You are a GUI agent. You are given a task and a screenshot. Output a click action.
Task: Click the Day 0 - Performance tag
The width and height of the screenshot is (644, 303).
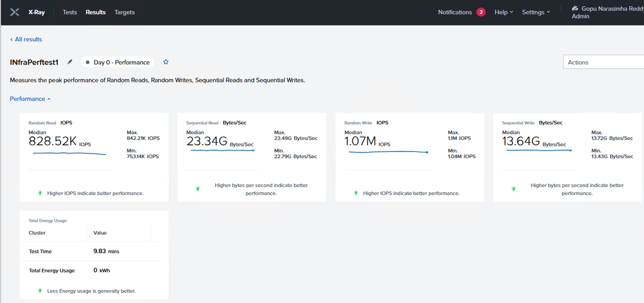(118, 62)
